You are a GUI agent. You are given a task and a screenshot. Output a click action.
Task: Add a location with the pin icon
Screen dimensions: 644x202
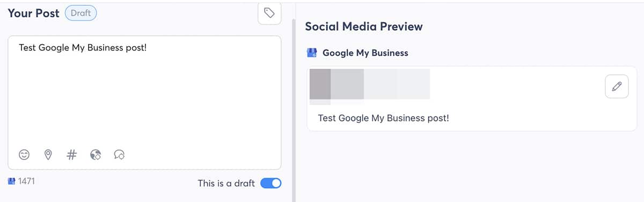pos(48,155)
